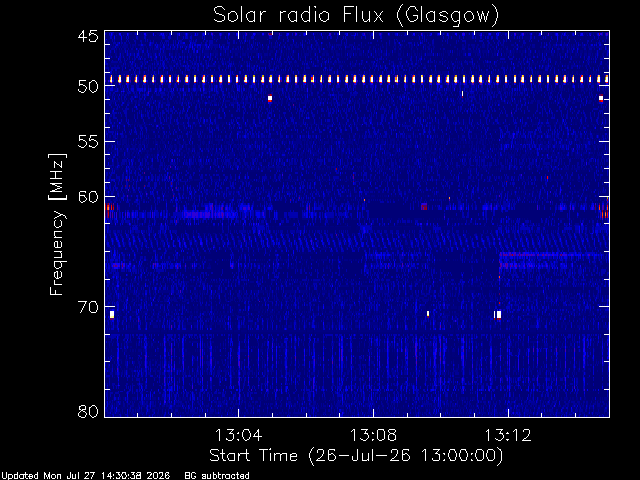640x480 pixels.
Task: Click the "BG subtracted" footer label
Action: coord(217,476)
